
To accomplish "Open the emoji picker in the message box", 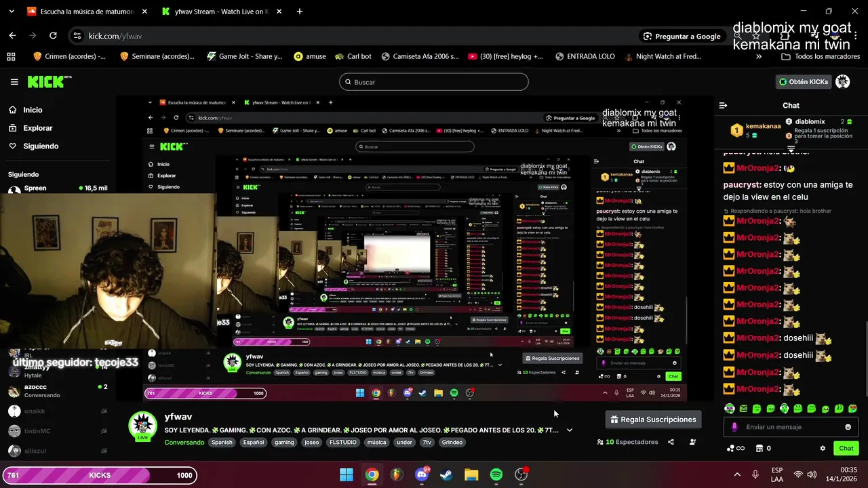I will point(848,427).
